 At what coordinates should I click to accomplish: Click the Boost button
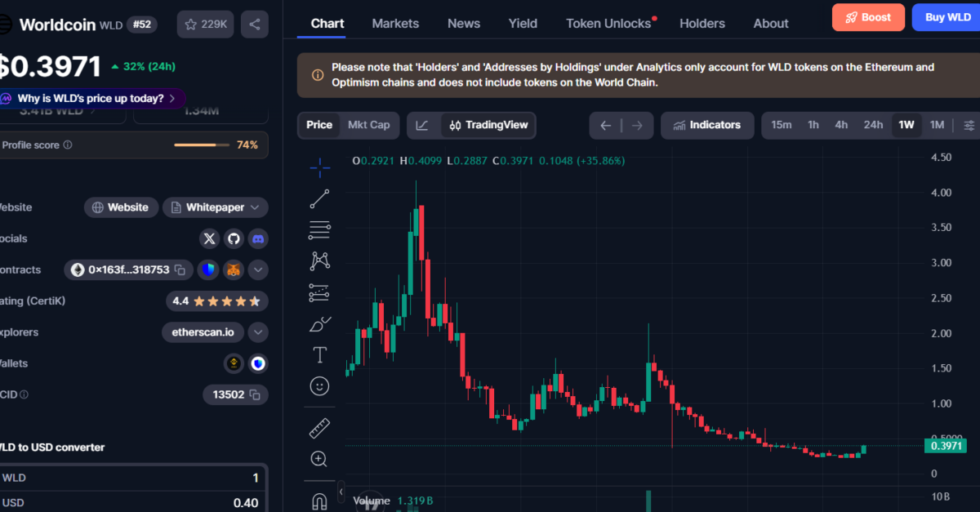(x=868, y=17)
